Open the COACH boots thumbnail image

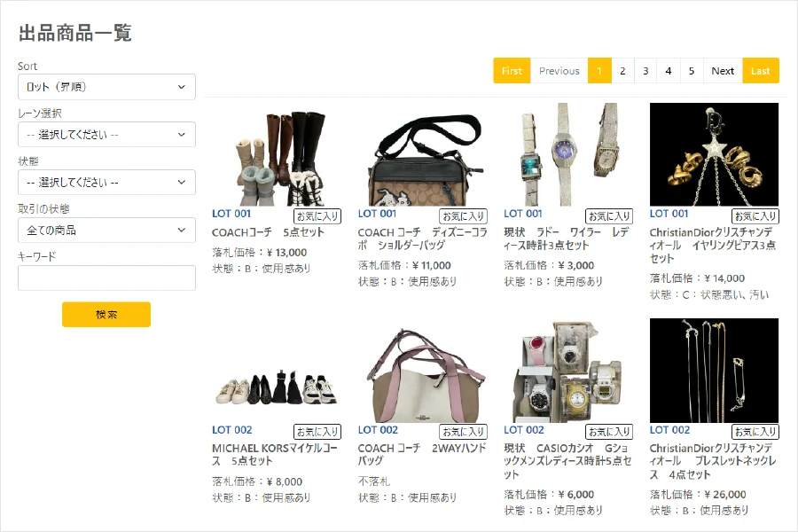pyautogui.click(x=276, y=155)
